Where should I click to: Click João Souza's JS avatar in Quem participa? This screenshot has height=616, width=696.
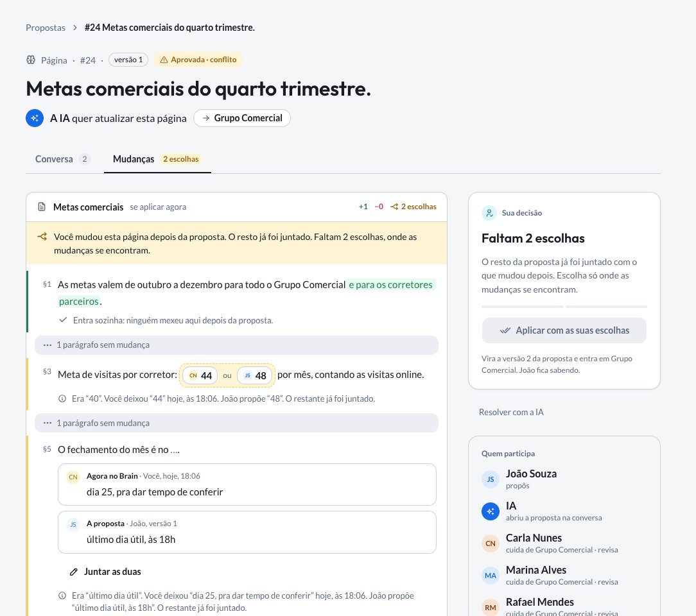tap(491, 479)
